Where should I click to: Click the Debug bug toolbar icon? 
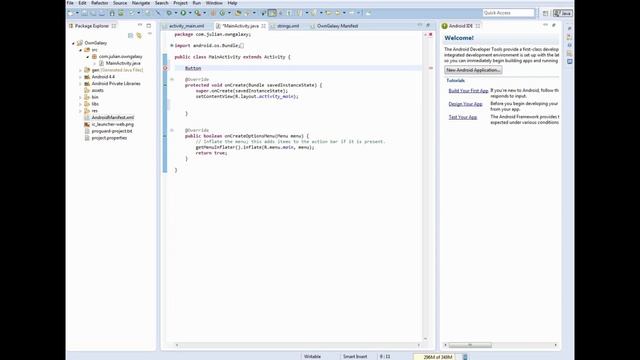click(169, 13)
